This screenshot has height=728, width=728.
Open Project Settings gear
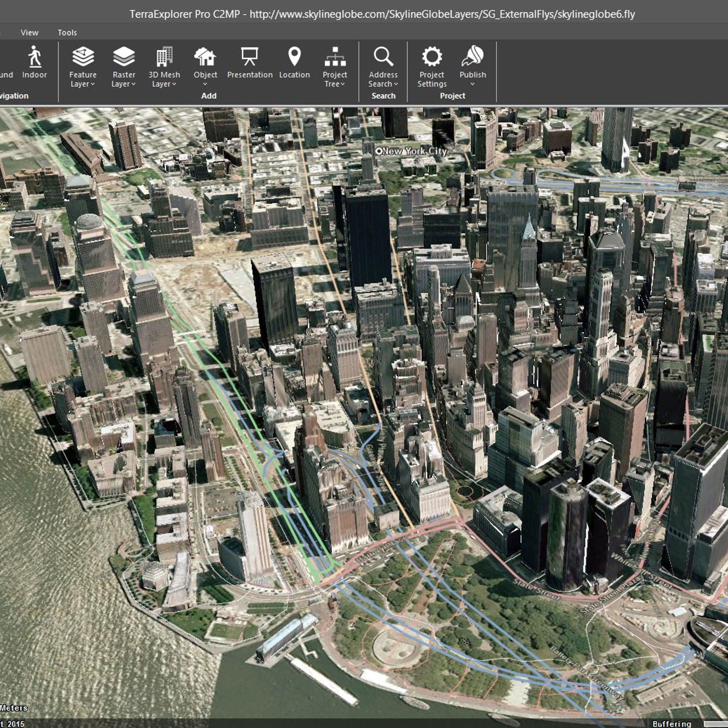point(432,57)
